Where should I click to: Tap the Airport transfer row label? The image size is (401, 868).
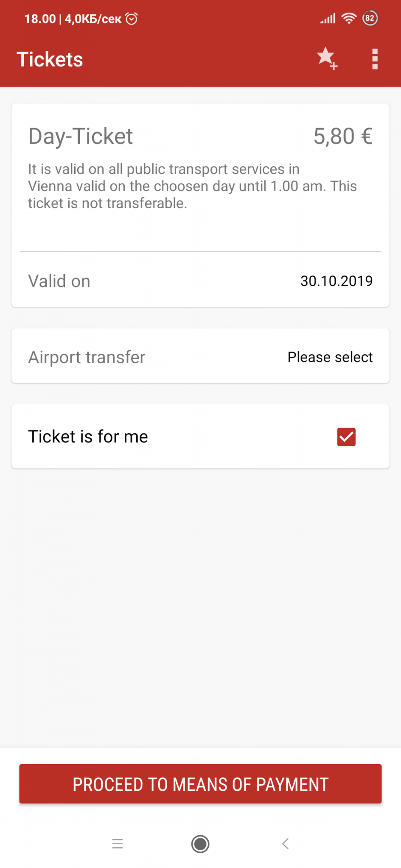click(x=87, y=357)
